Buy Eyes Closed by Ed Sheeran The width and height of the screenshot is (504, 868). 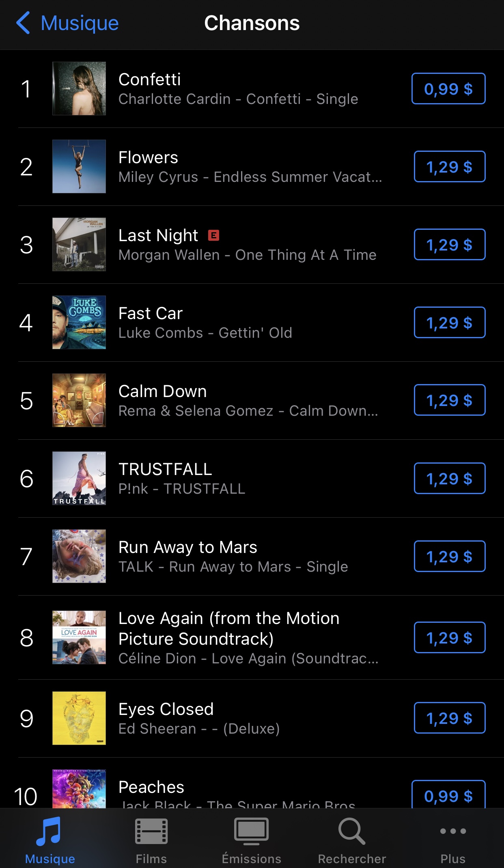click(449, 718)
